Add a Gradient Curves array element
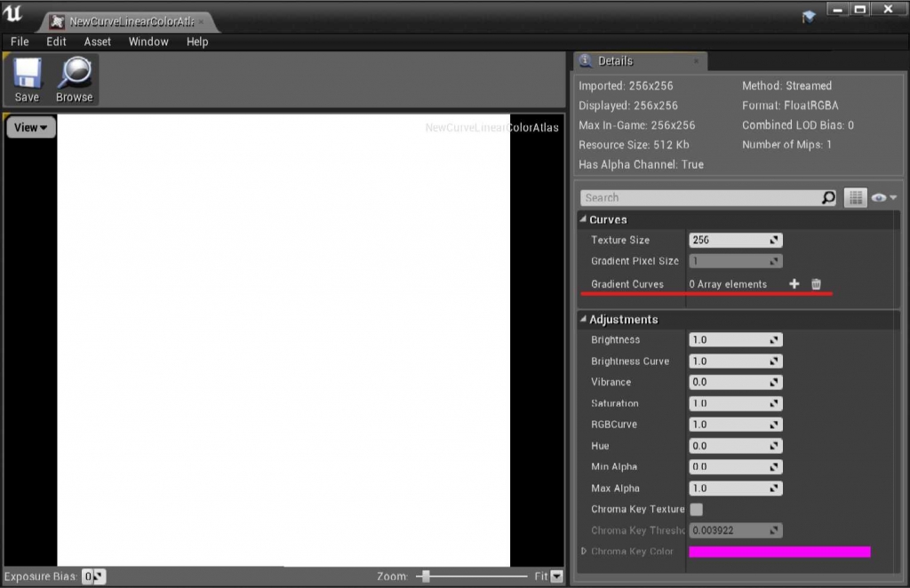 tap(794, 283)
